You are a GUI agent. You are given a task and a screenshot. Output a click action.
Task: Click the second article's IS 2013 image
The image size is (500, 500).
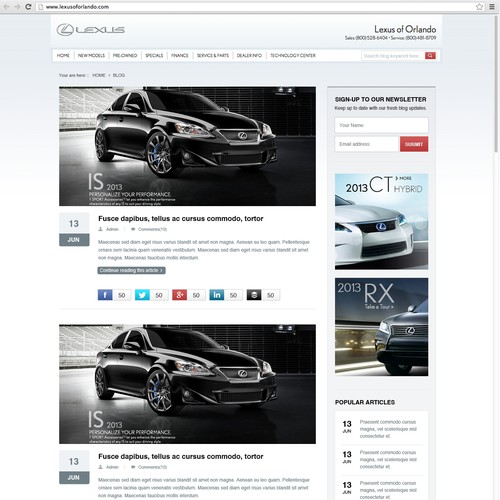click(x=187, y=384)
